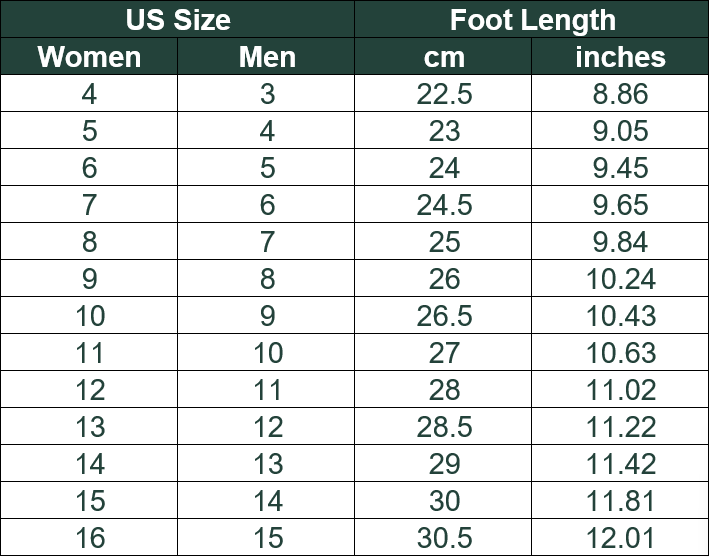Select the 22.5 cm cell
The height and width of the screenshot is (557, 709).
click(x=444, y=95)
